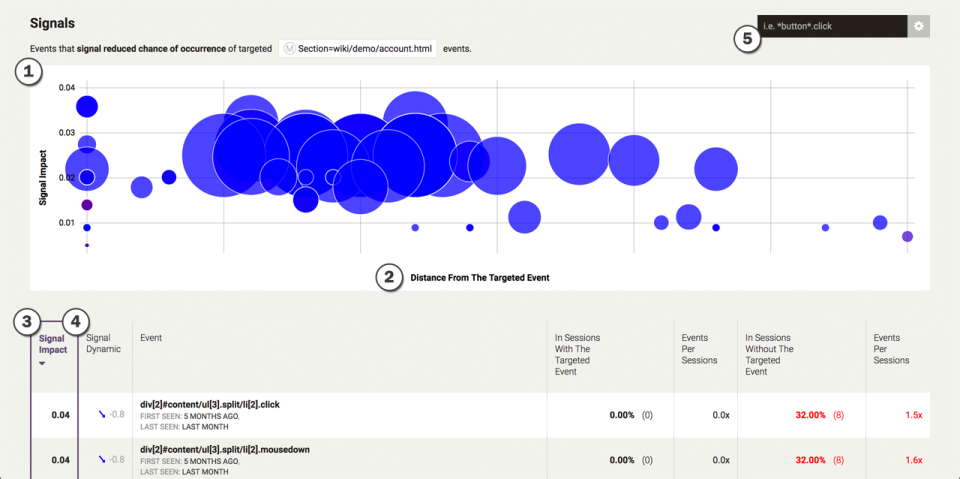Click the red 32.00% value in first row

811,415
